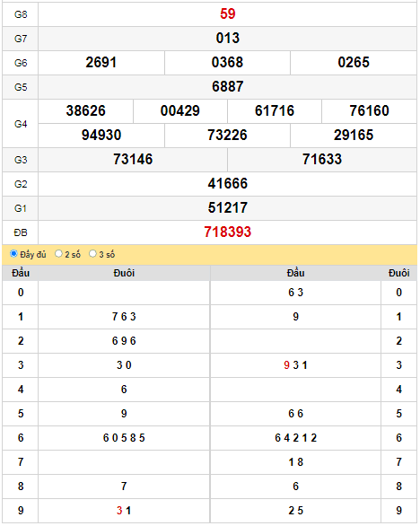Click the 'ĐB' row label
The height and width of the screenshot is (526, 420).
tap(21, 232)
